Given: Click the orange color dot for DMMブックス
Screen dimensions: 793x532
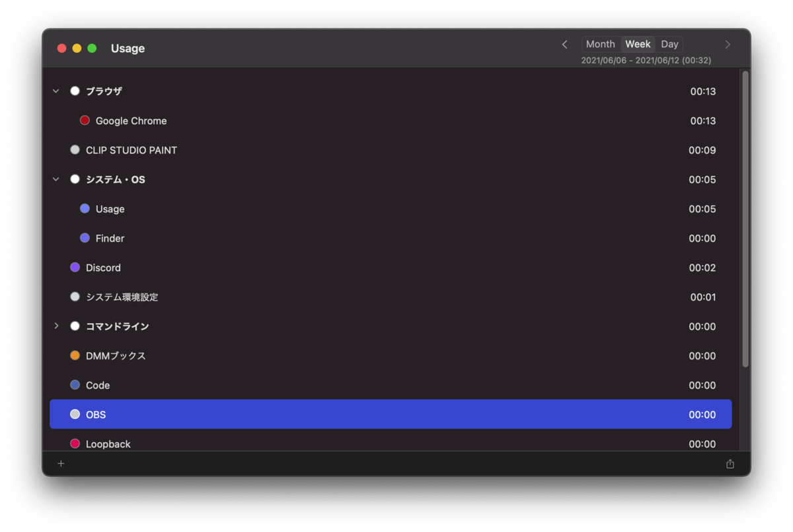Looking at the screenshot, I should (75, 356).
